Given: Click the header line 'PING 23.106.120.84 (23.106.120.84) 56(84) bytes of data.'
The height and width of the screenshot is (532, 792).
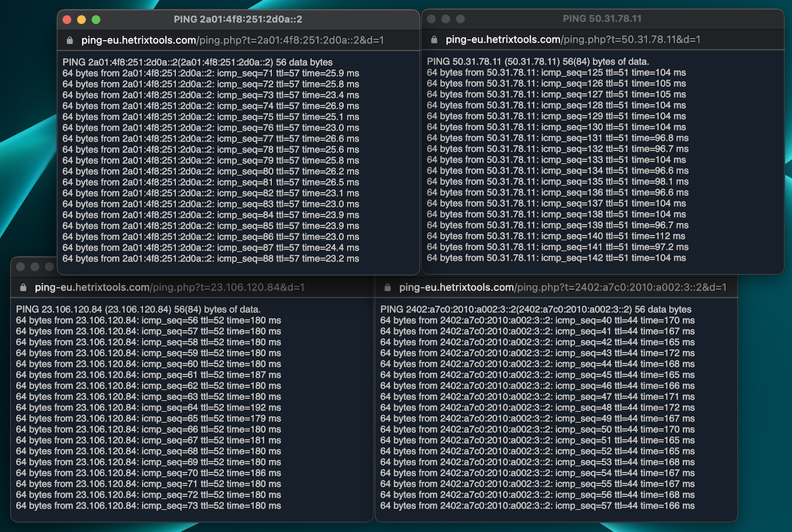Looking at the screenshot, I should click(138, 310).
